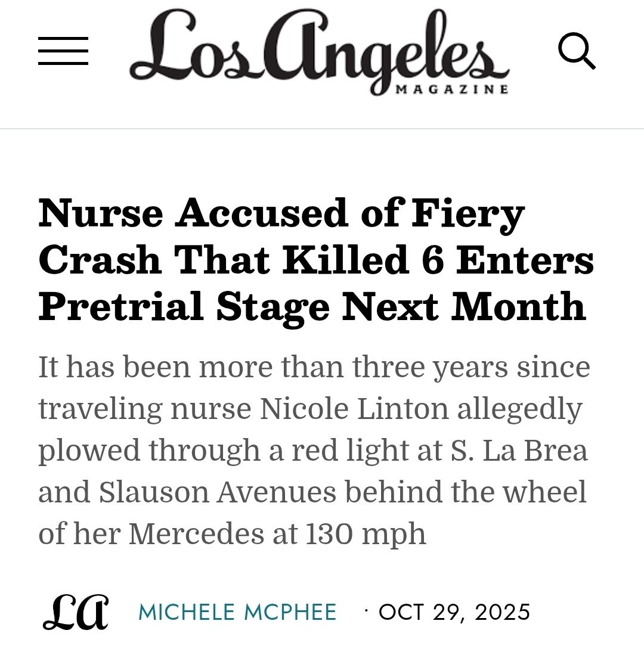Click the word MAGAZINE beneath the logo

[x=452, y=89]
